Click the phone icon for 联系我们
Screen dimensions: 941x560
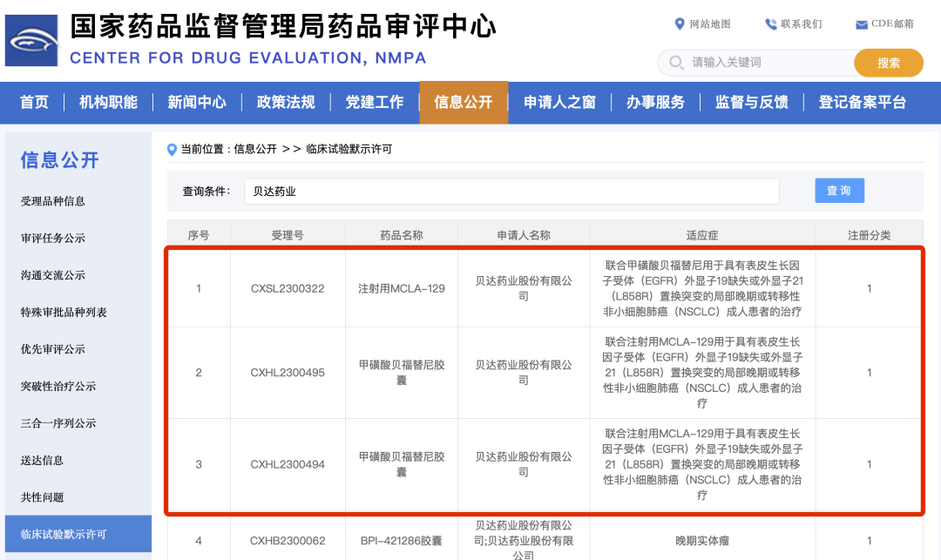point(768,24)
